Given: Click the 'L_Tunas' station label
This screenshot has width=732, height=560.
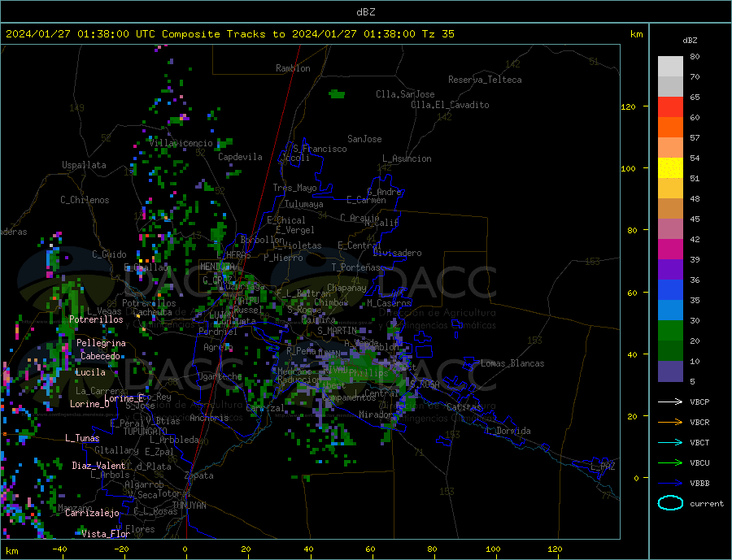Looking at the screenshot, I should pos(82,438).
